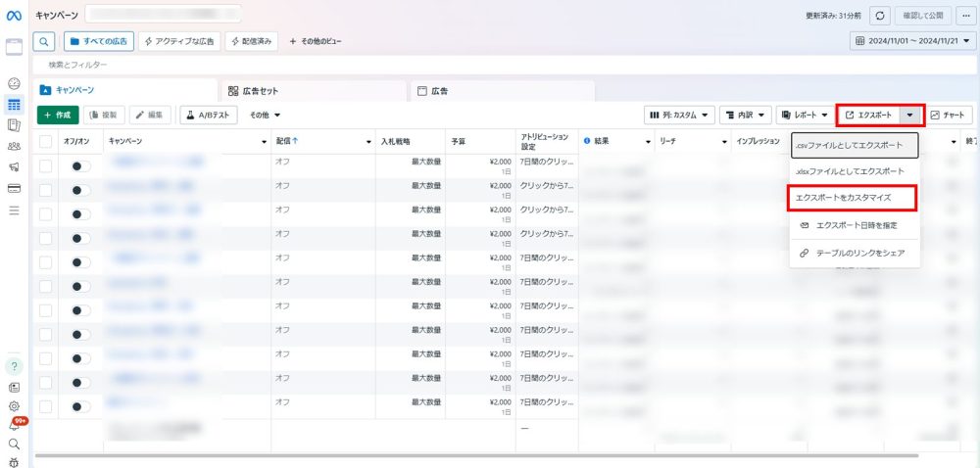Open the three-dot more options button
980x468 pixels.
tap(966, 16)
